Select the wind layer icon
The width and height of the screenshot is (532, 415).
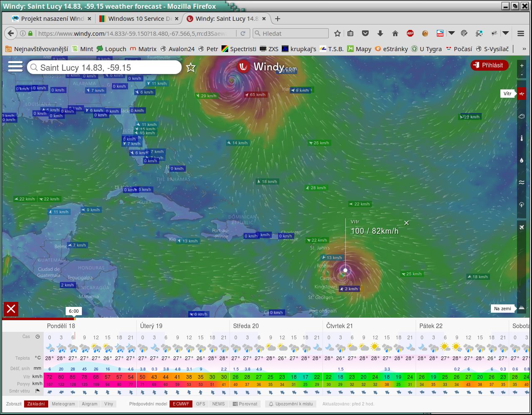(522, 94)
